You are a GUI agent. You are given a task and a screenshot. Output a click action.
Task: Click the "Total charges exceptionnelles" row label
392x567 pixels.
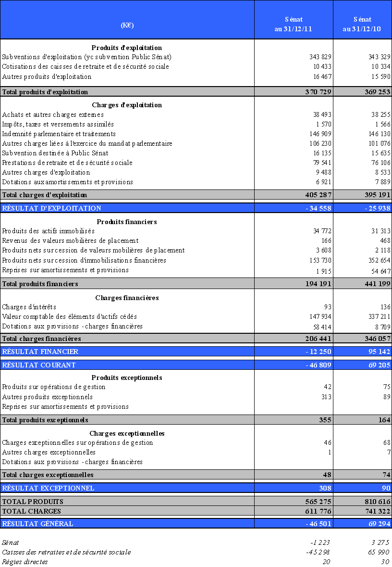48,475
